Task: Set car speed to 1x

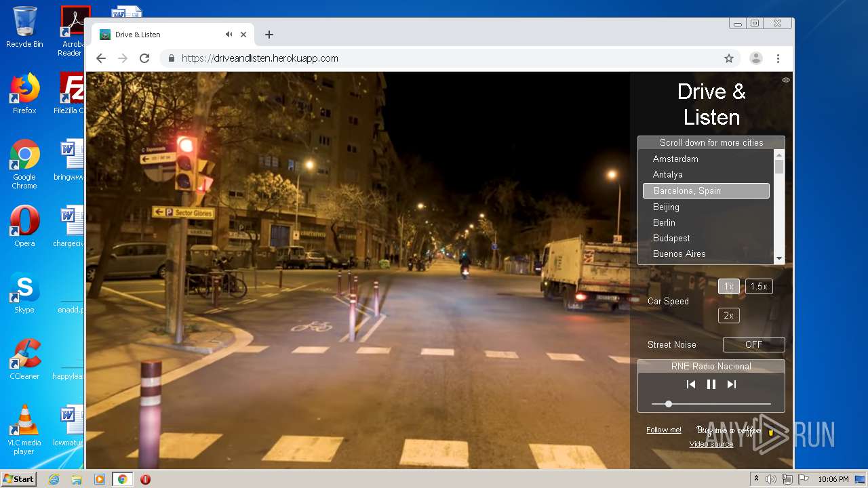Action: (x=728, y=286)
